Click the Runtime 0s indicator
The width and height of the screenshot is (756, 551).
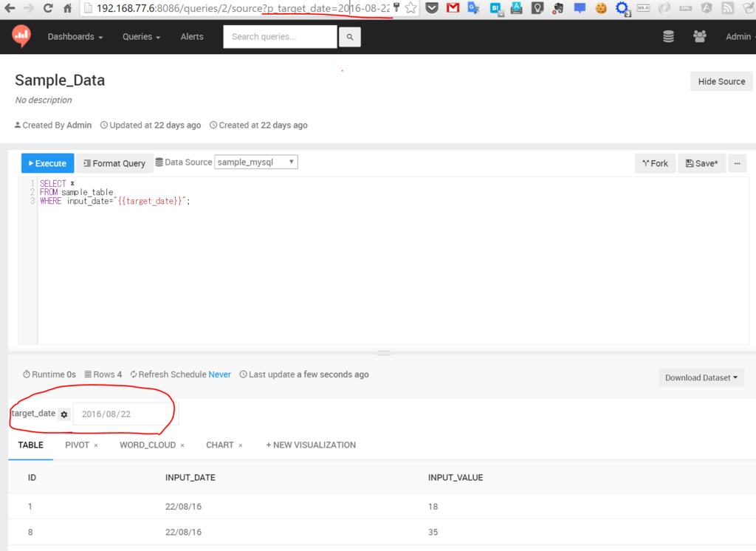click(x=49, y=374)
